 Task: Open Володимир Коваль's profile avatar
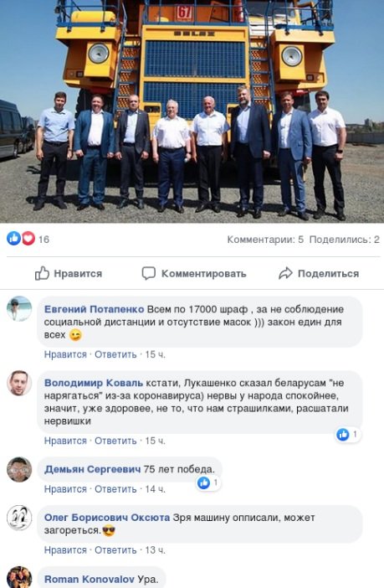pos(19,384)
